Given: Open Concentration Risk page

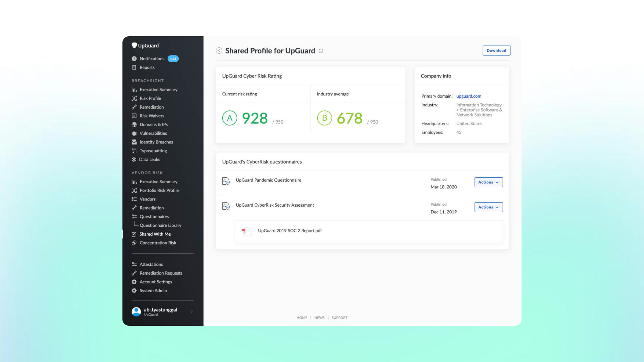Looking at the screenshot, I should tap(158, 243).
